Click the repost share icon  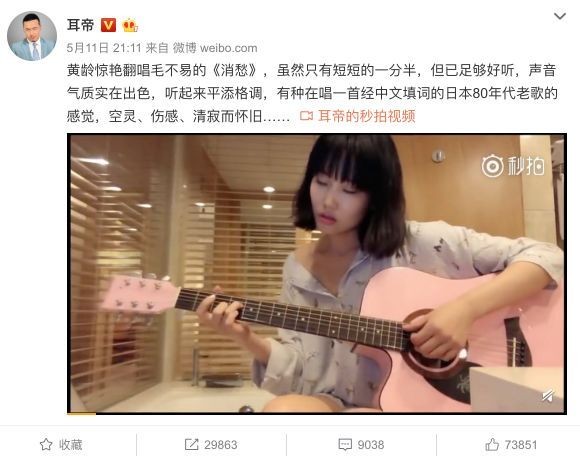pos(192,444)
